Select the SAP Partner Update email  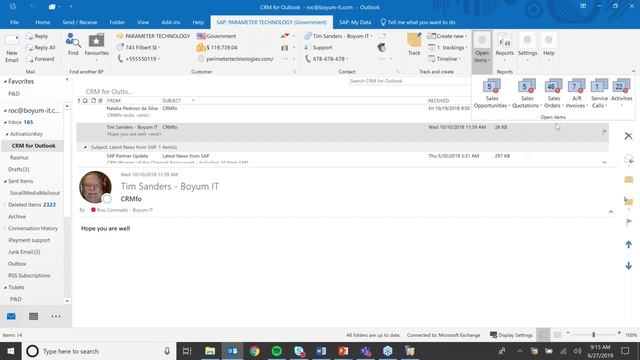coord(342,158)
